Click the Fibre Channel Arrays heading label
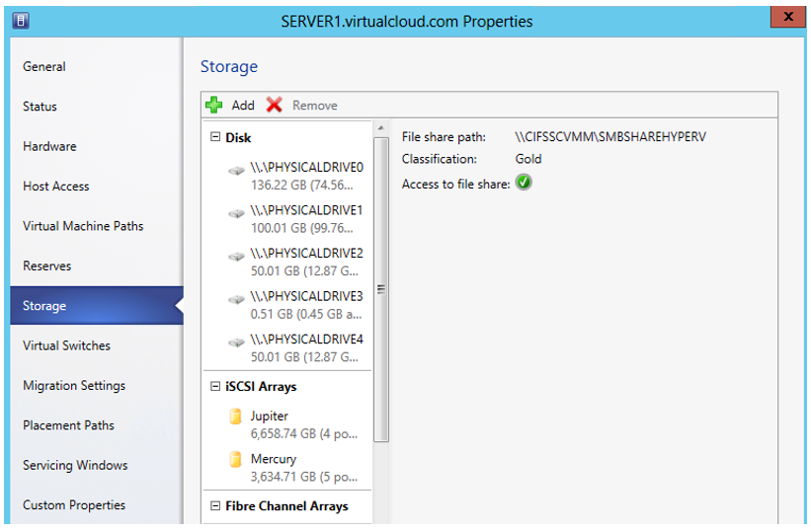 [x=286, y=506]
